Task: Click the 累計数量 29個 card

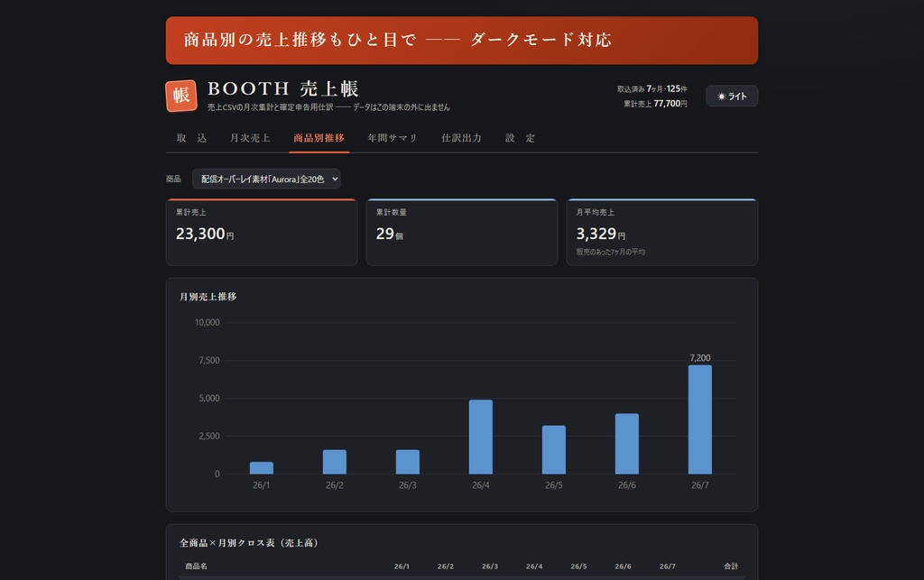Action: click(462, 232)
